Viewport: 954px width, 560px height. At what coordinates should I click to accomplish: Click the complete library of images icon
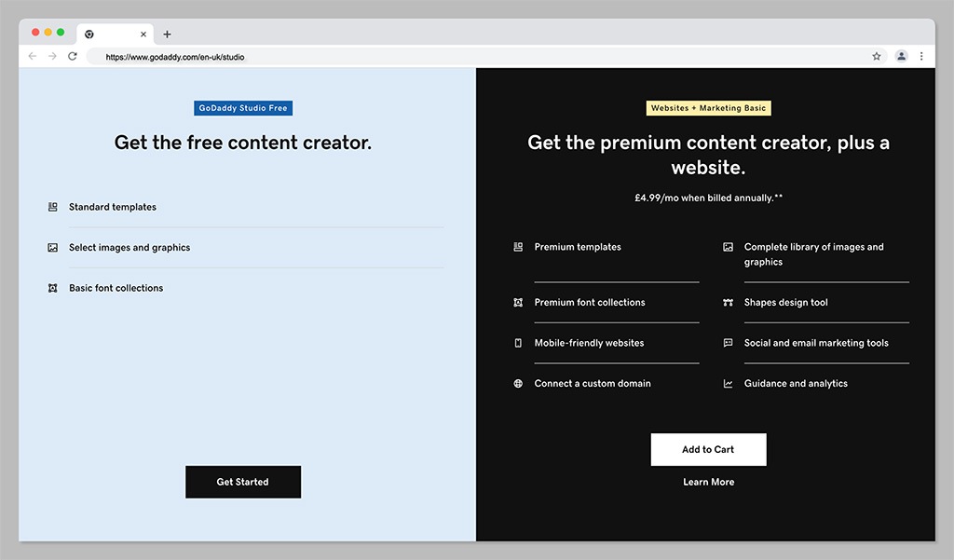728,246
